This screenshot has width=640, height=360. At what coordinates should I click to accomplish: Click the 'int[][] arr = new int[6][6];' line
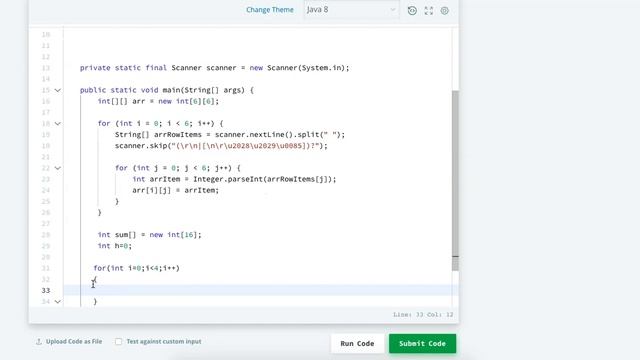[x=158, y=101]
